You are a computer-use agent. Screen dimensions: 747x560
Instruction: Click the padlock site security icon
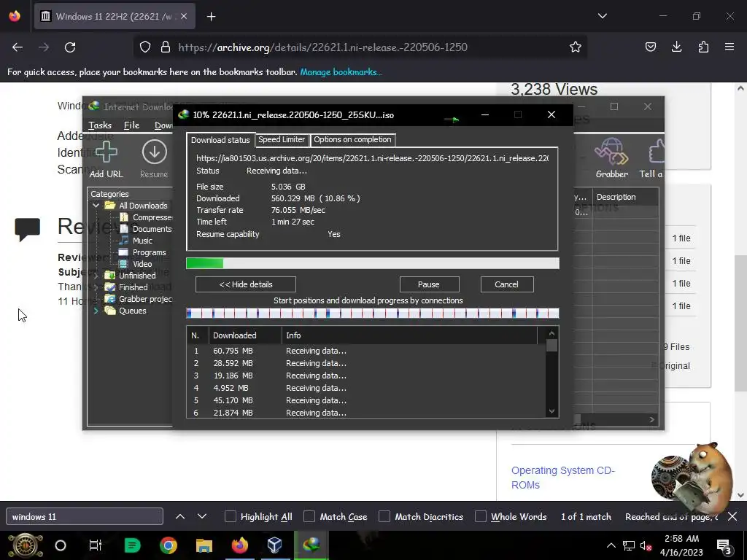(x=166, y=47)
